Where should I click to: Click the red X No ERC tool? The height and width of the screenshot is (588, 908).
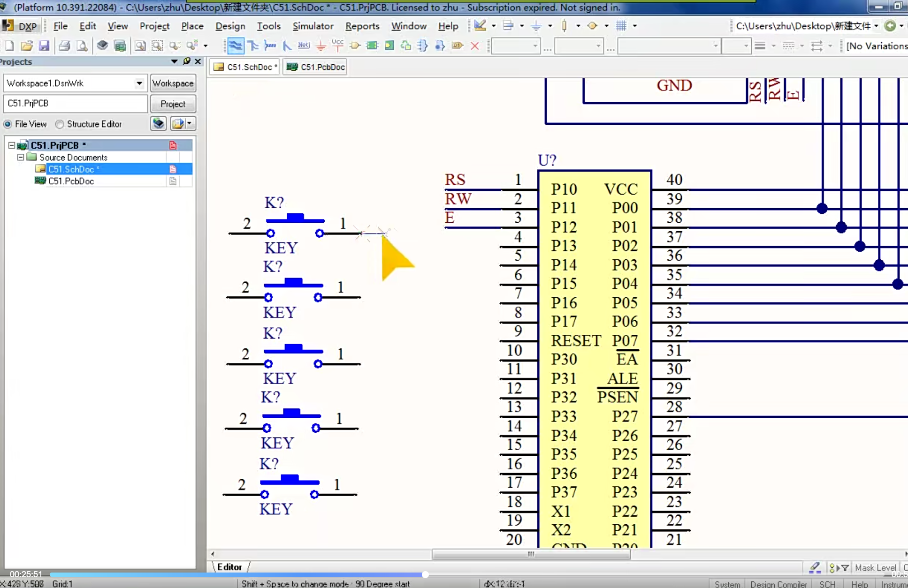click(x=475, y=45)
